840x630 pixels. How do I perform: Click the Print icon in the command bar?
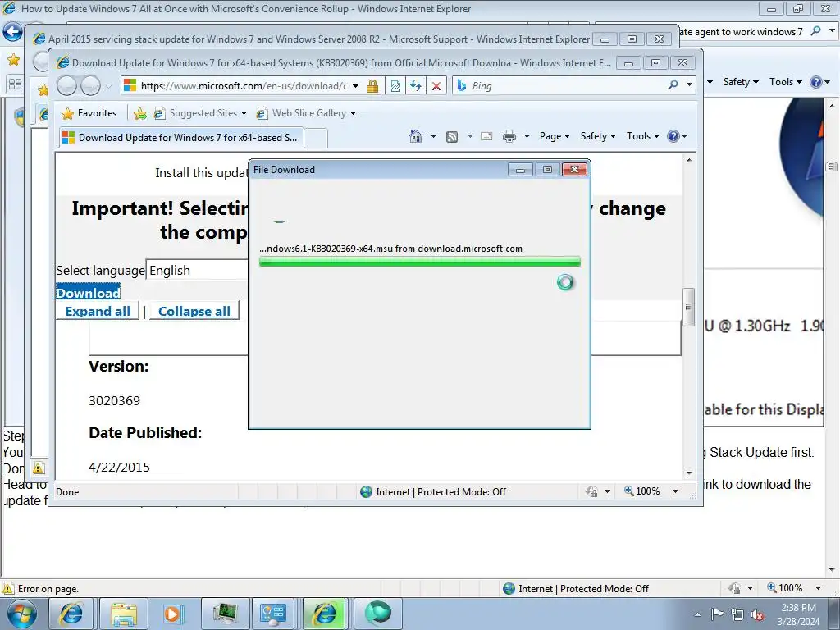click(x=509, y=137)
